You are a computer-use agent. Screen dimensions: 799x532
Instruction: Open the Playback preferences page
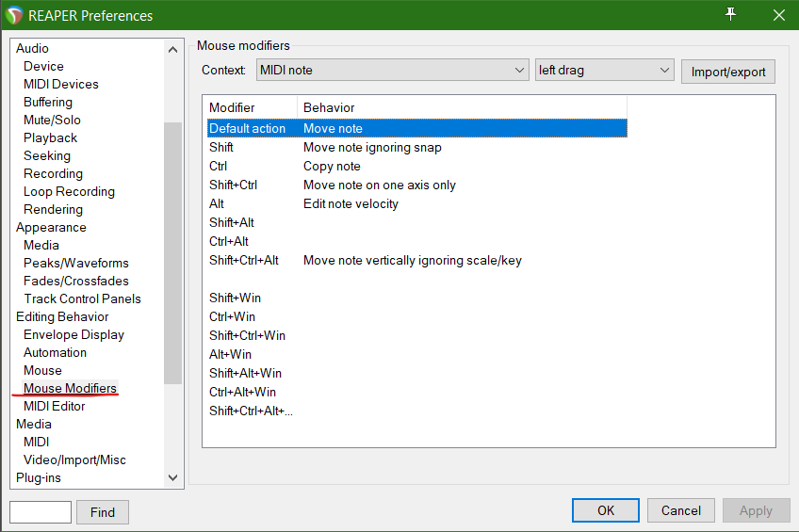50,138
